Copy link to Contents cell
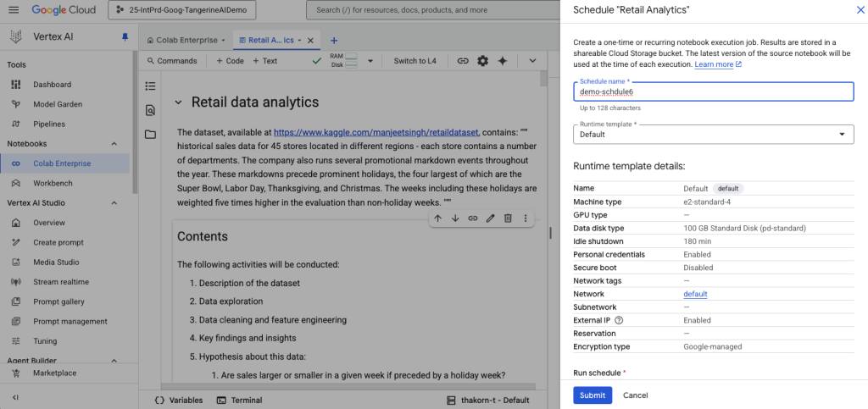Screen dimensions: 868x409 [473, 218]
